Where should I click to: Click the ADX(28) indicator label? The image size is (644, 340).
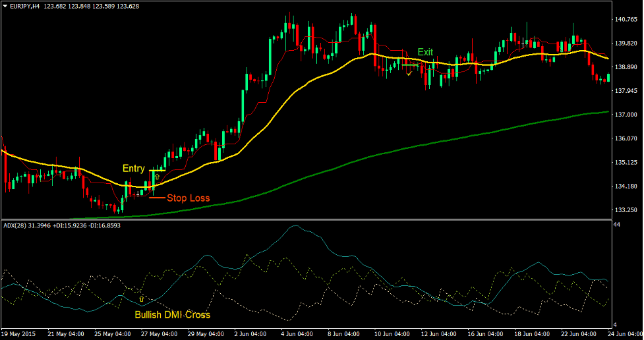(x=16, y=226)
